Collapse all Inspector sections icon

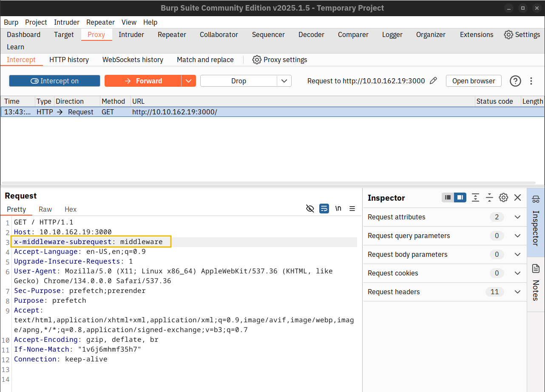coord(489,197)
